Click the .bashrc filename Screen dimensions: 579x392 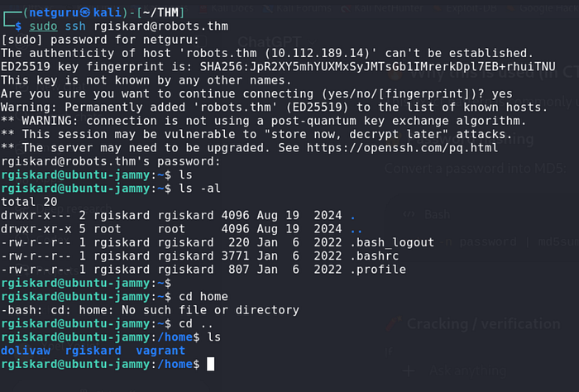coord(375,256)
